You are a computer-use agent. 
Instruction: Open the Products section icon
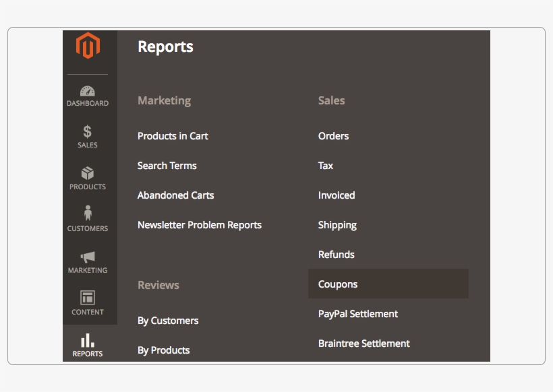88,177
